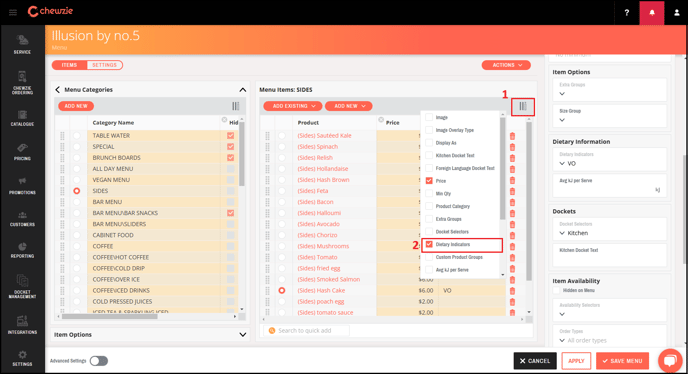Toggle the Advanced Settings switch
688x374 pixels.
(x=99, y=361)
